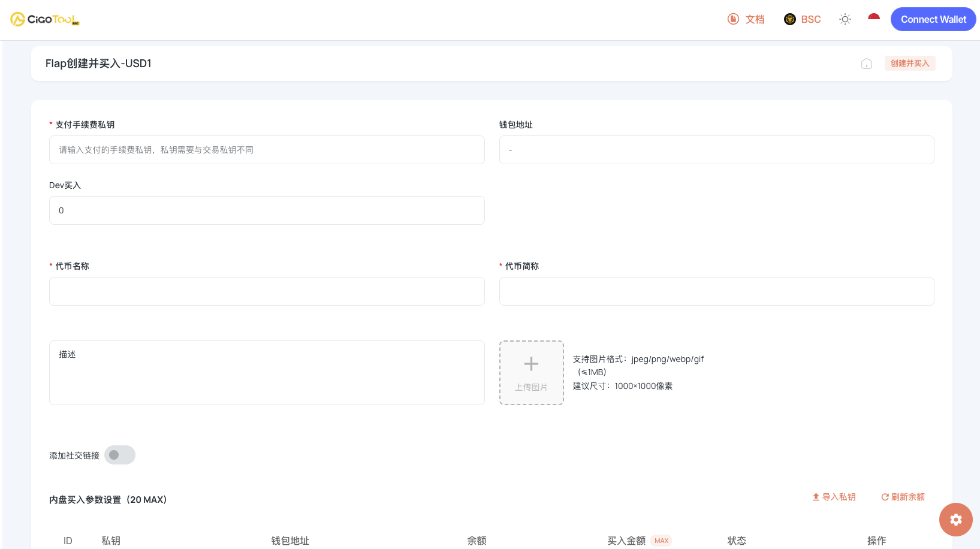
Task: Enable the 添加社交链接 toggle
Action: 119,455
